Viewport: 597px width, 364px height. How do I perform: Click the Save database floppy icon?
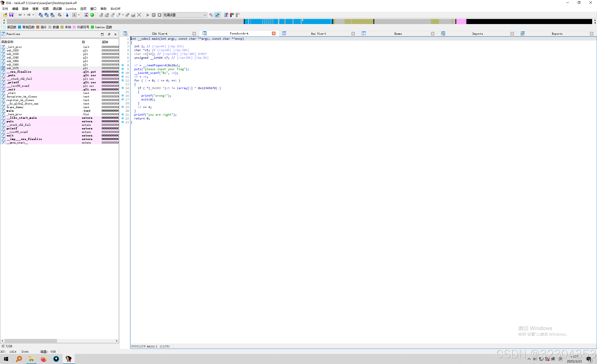point(11,15)
